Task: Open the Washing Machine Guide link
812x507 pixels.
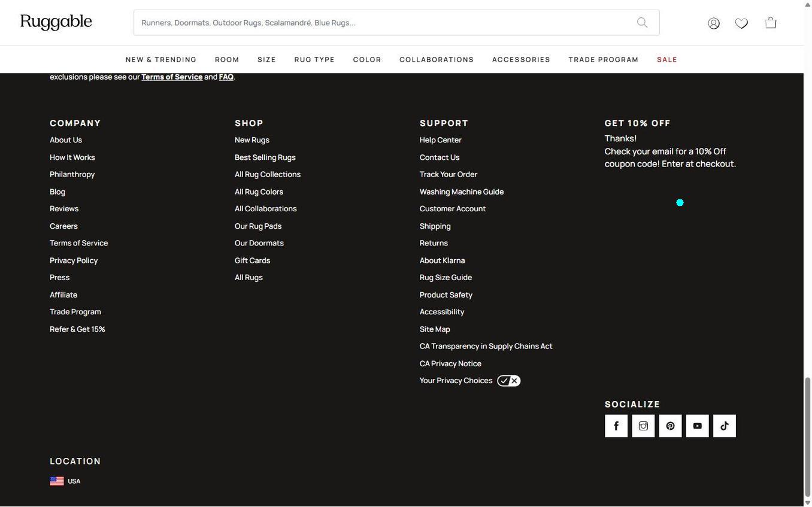Action: coord(461,192)
